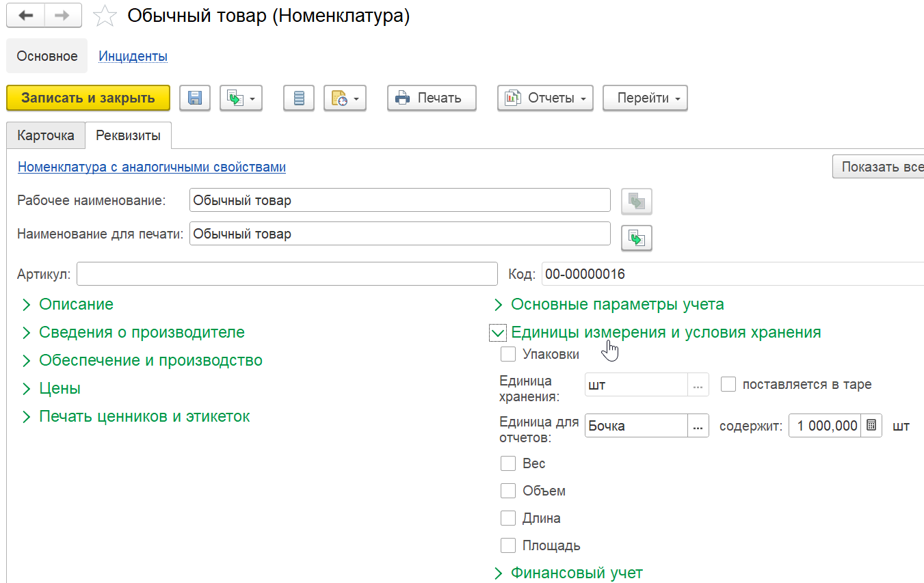Expand Основные параметры учета section
Screen dimensions: 924x583
617,304
